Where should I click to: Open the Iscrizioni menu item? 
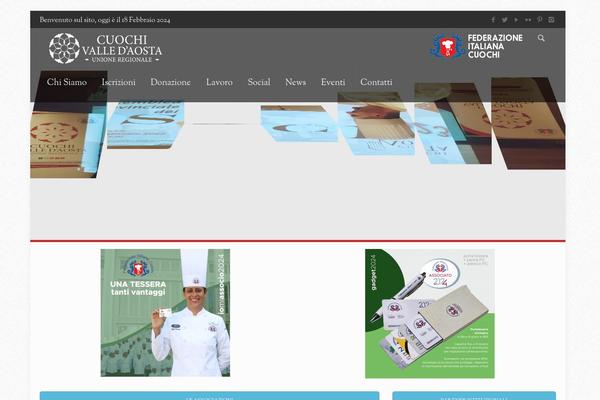pyautogui.click(x=119, y=83)
